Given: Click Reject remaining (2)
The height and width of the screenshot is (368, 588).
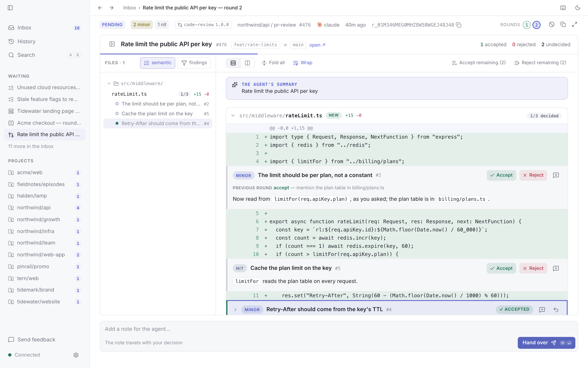Looking at the screenshot, I should pyautogui.click(x=540, y=63).
